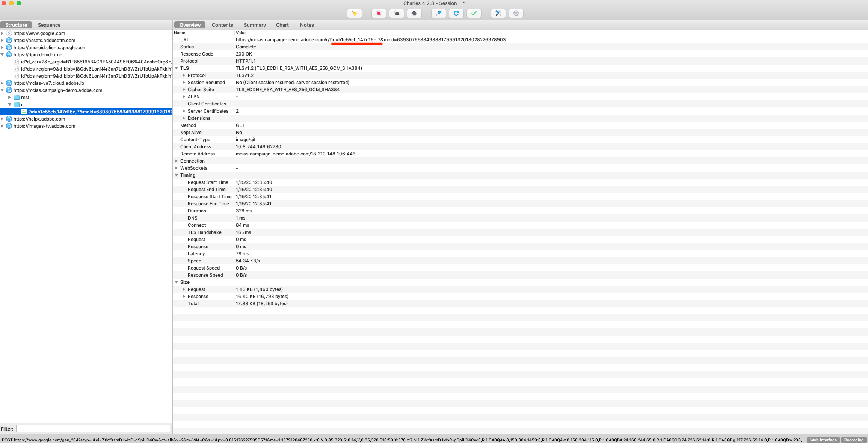Expand the WebSockets row
868x443 pixels.
point(177,168)
